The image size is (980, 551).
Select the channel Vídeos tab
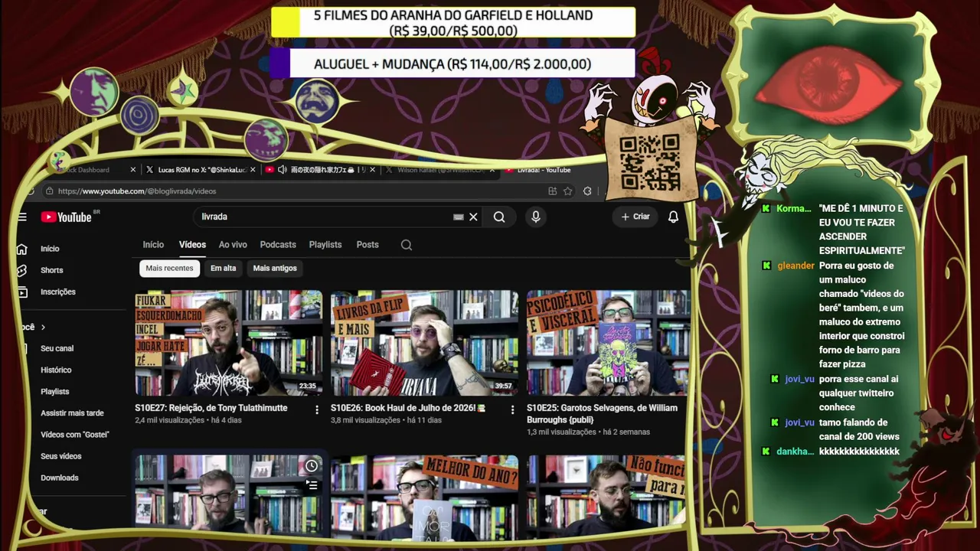[192, 245]
